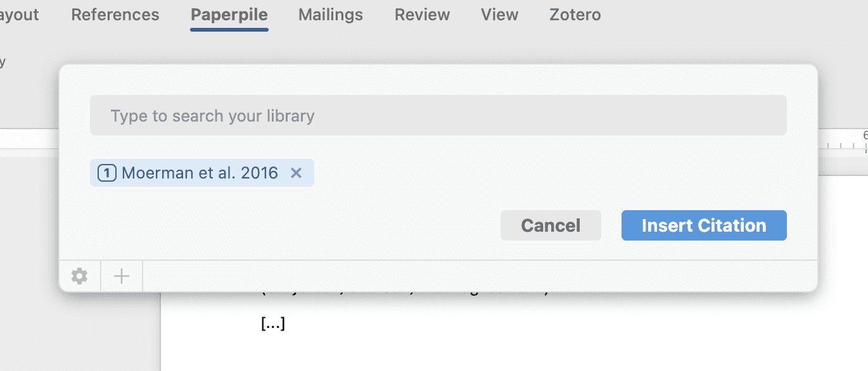Image resolution: width=868 pixels, height=371 pixels.
Task: Focus the library search field
Action: click(438, 116)
